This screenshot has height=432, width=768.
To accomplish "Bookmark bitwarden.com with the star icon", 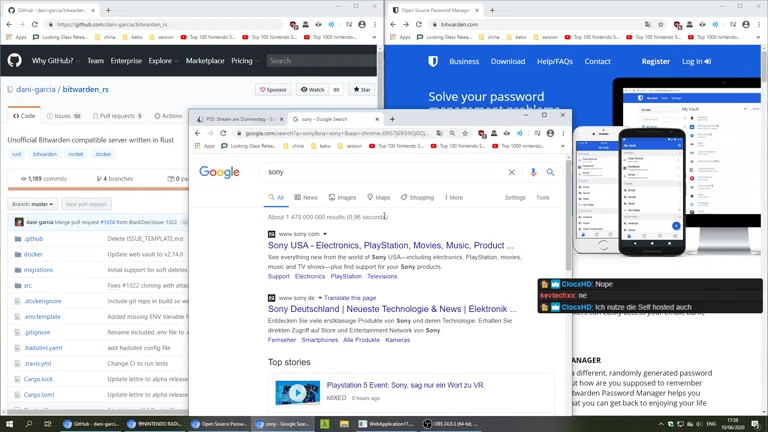I will point(661,24).
